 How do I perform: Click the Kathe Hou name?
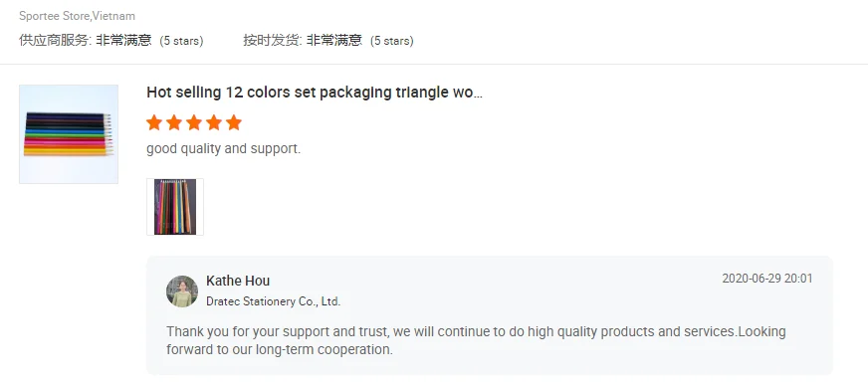coord(238,281)
